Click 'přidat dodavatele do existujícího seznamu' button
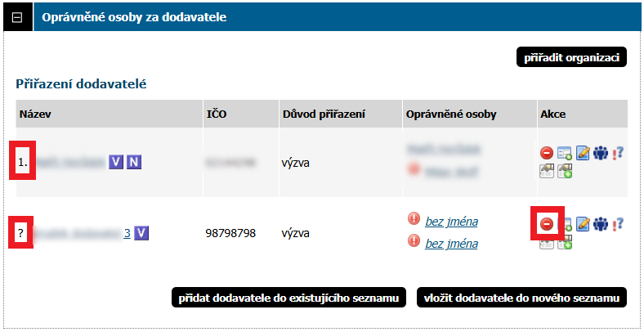The width and height of the screenshot is (644, 332). 288,298
